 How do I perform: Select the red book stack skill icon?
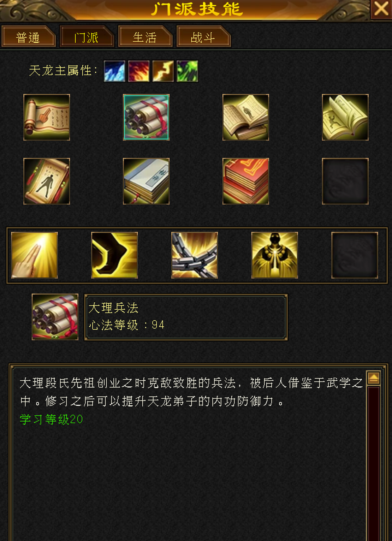tap(246, 181)
